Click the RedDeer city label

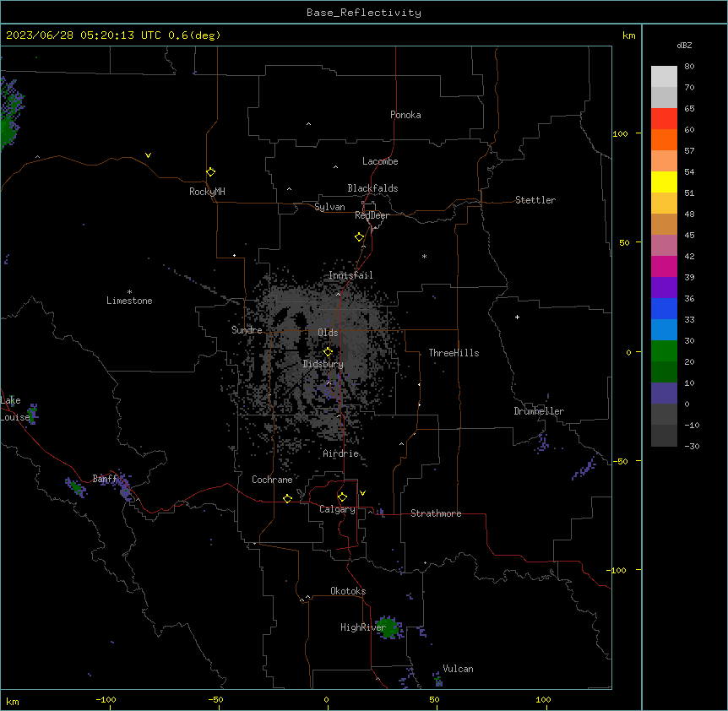tap(372, 215)
